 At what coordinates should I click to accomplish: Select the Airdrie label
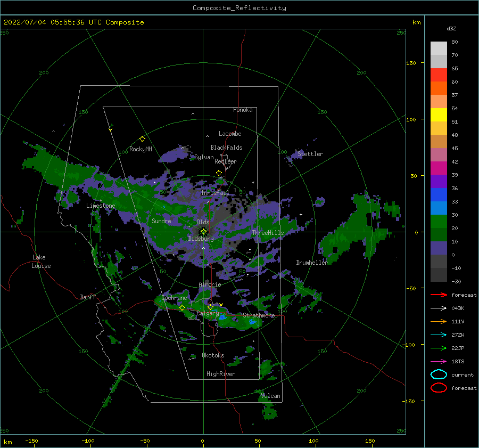point(210,284)
